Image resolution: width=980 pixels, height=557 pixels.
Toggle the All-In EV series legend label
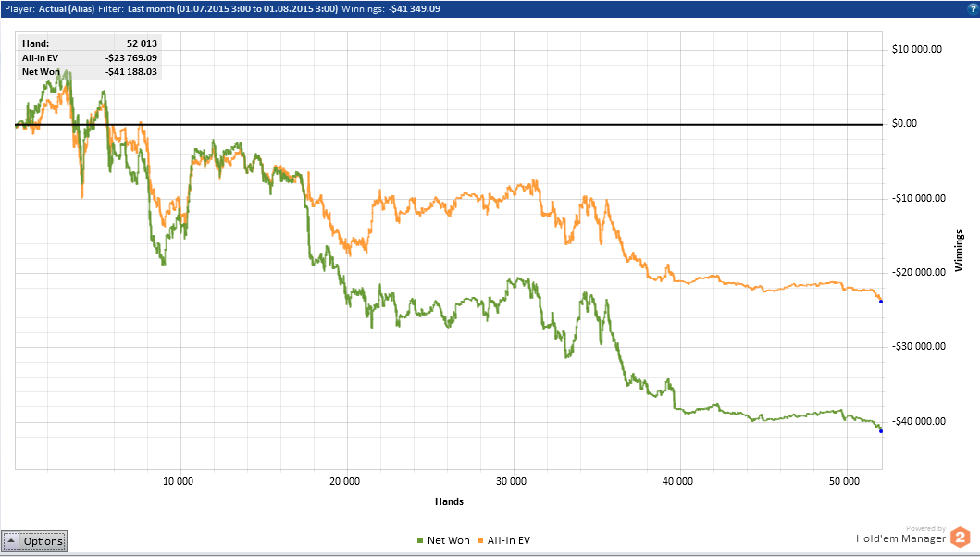(509, 540)
